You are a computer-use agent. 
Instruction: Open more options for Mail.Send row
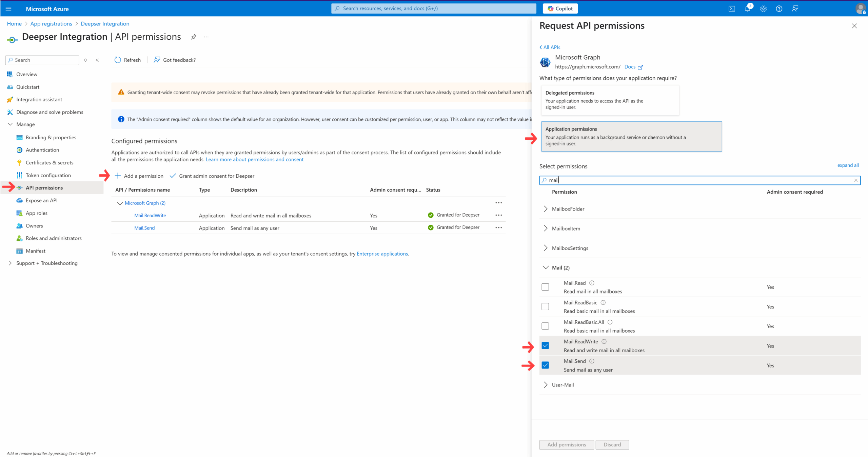coord(498,228)
